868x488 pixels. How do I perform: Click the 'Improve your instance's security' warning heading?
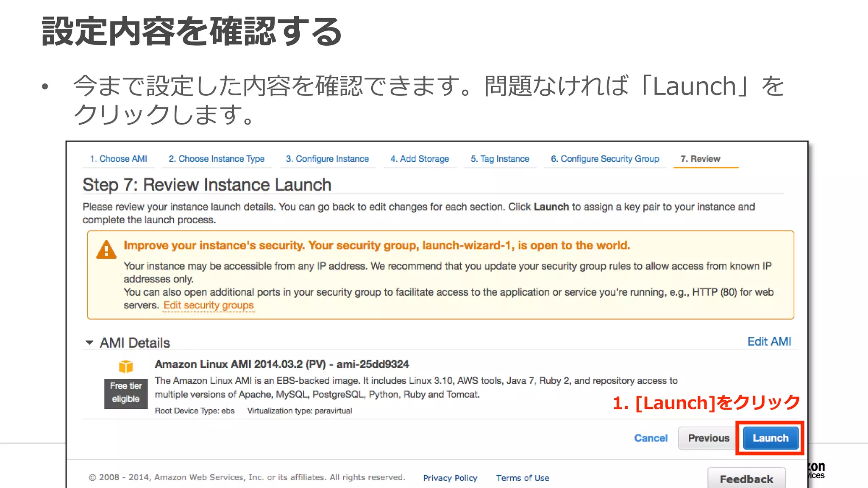click(x=377, y=246)
